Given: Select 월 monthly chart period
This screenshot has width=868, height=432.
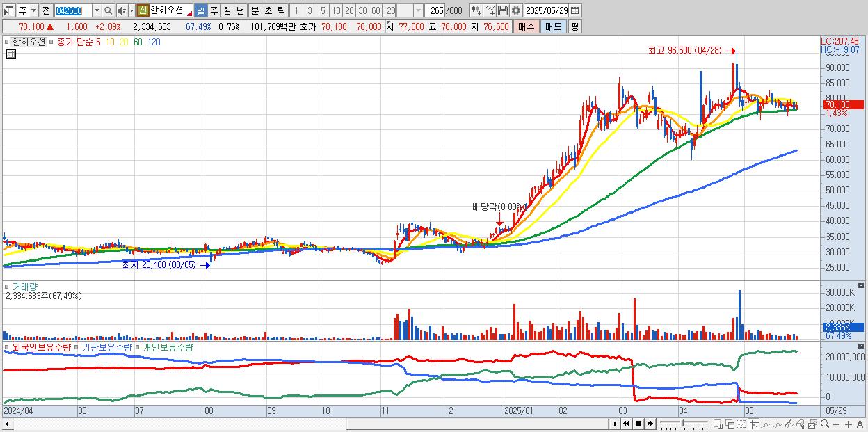Looking at the screenshot, I should point(227,10).
